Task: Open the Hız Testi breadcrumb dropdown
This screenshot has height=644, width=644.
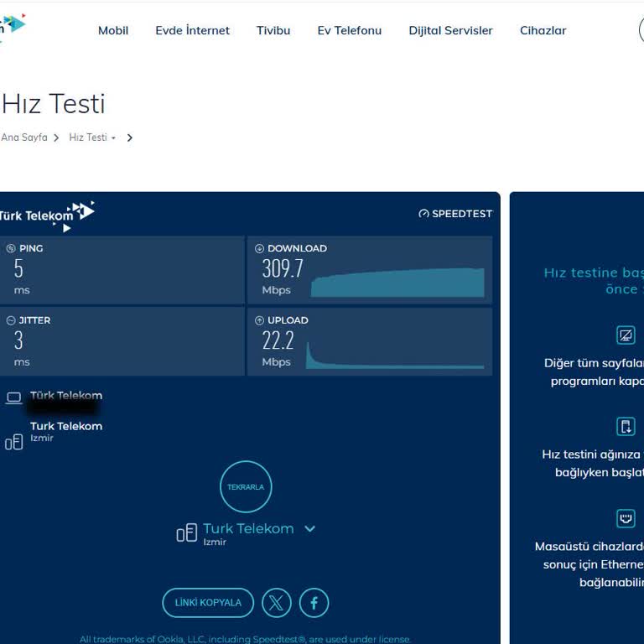Action: tap(113, 138)
